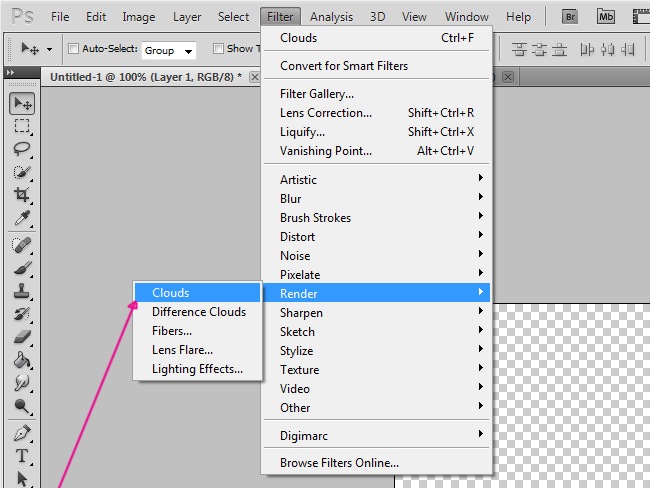This screenshot has width=650, height=488.
Task: Open the Other filter submenu
Action: pos(376,408)
